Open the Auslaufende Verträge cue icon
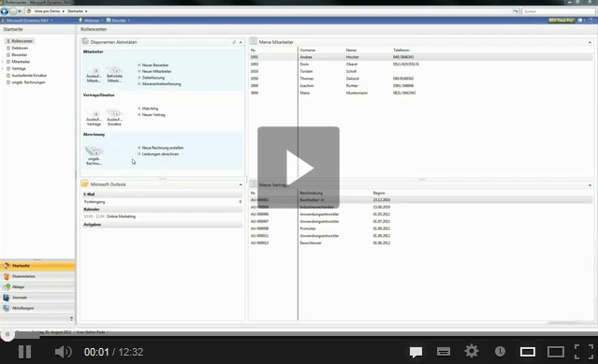The height and width of the screenshot is (364, 598). click(x=94, y=117)
